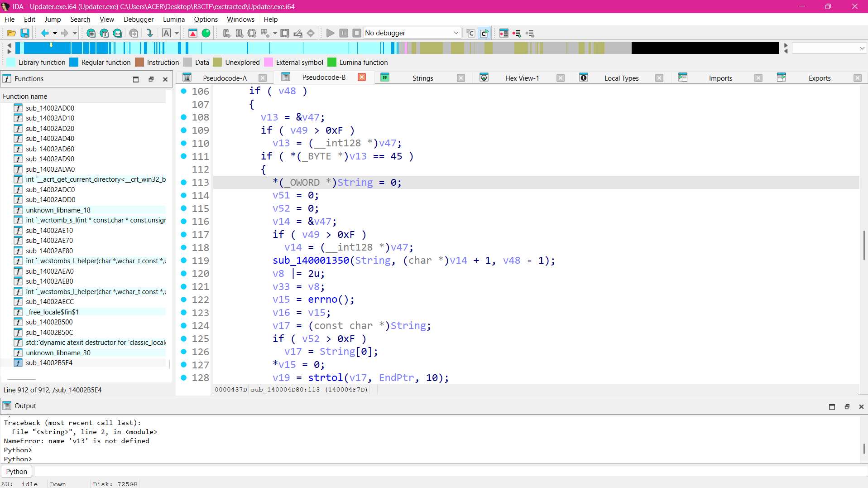Open the File menu
This screenshot has height=488, width=868.
tap(10, 19)
